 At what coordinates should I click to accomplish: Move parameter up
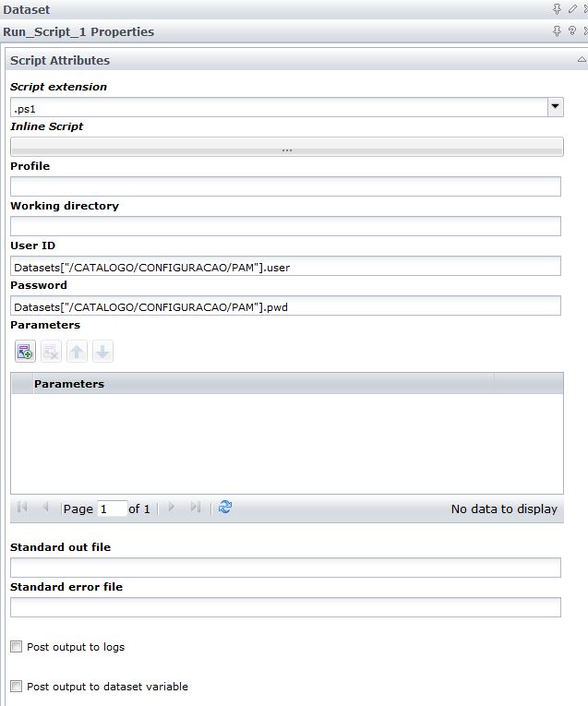(x=77, y=352)
